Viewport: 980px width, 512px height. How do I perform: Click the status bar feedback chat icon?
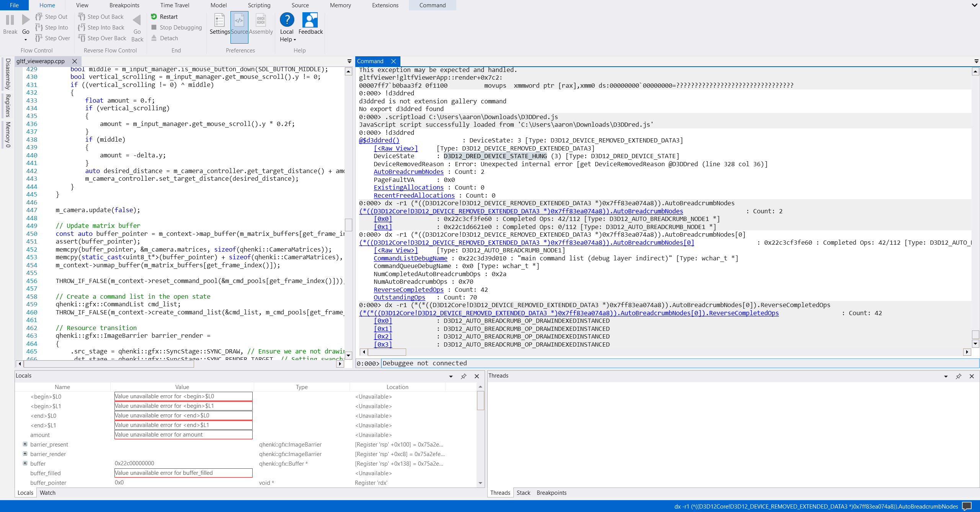point(967,506)
